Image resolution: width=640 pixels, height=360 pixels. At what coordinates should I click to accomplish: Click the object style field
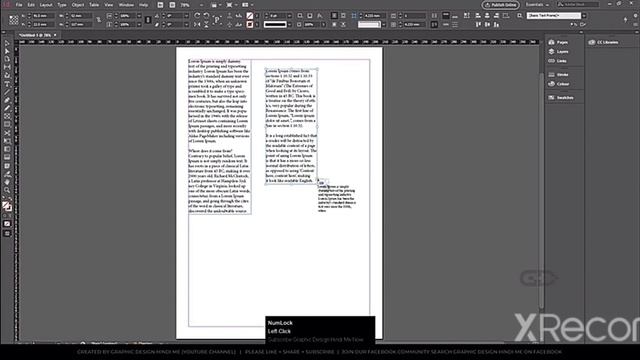[553, 16]
